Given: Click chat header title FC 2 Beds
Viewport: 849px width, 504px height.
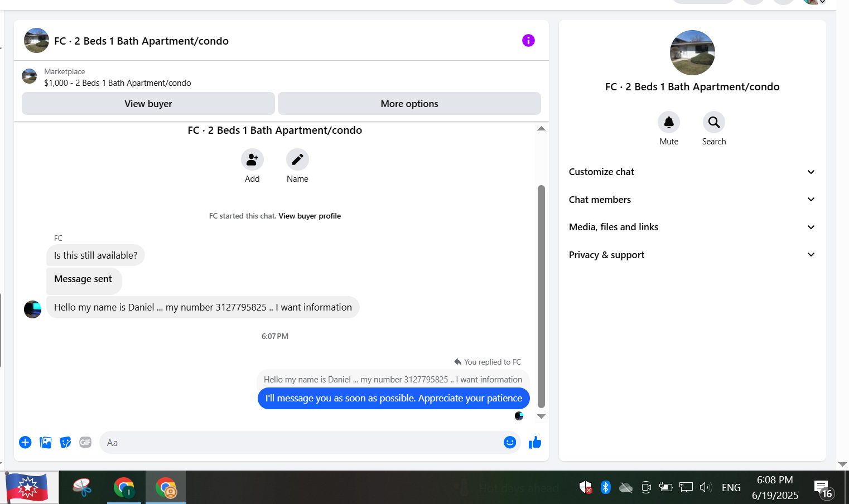Looking at the screenshot, I should pyautogui.click(x=142, y=41).
